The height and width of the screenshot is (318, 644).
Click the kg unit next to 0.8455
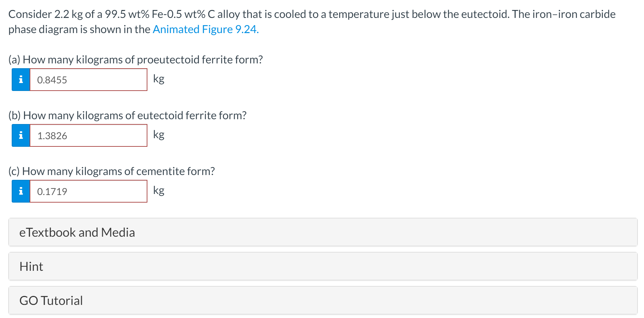159,79
